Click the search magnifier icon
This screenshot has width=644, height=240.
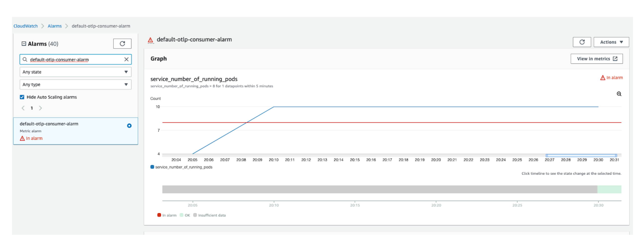25,59
